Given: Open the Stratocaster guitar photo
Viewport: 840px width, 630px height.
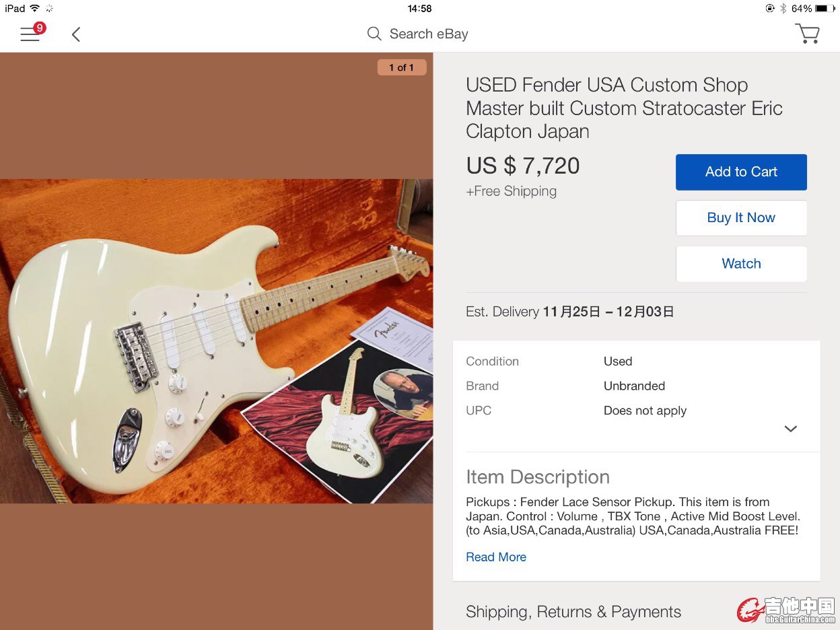Looking at the screenshot, I should [x=216, y=341].
